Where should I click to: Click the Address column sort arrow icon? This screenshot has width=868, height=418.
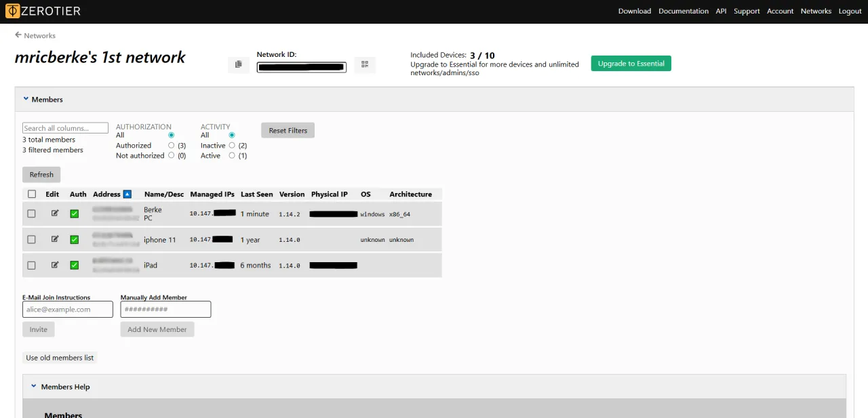point(127,194)
